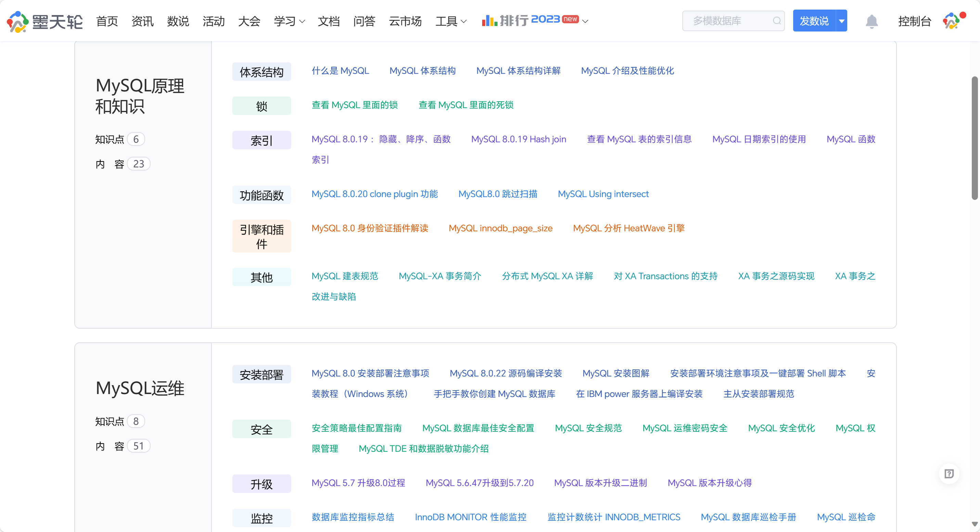Open the 大会 menu item
980x532 pixels.
pos(249,21)
